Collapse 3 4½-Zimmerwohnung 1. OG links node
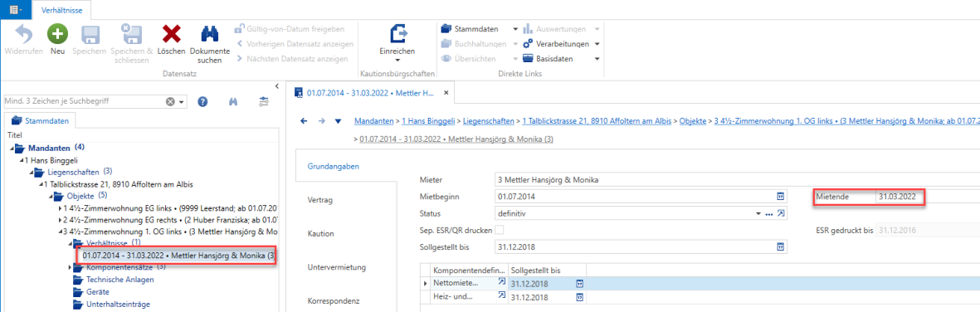 tap(60, 232)
